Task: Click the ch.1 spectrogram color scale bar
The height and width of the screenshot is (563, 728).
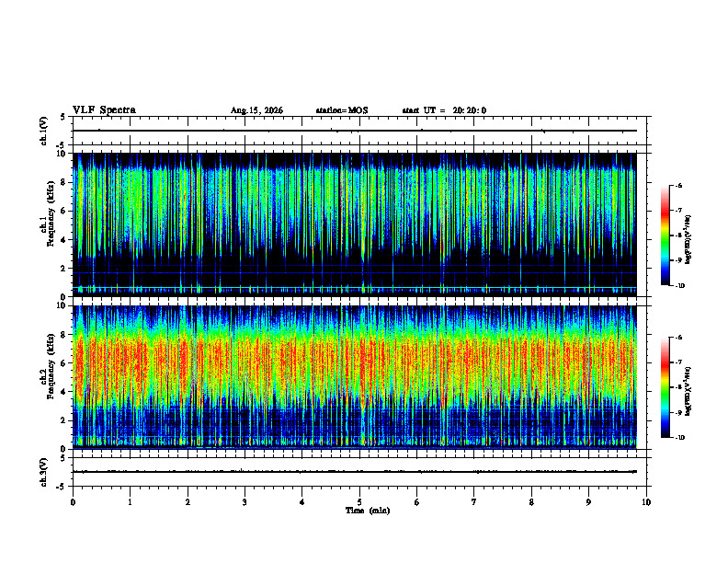Action: pos(665,236)
